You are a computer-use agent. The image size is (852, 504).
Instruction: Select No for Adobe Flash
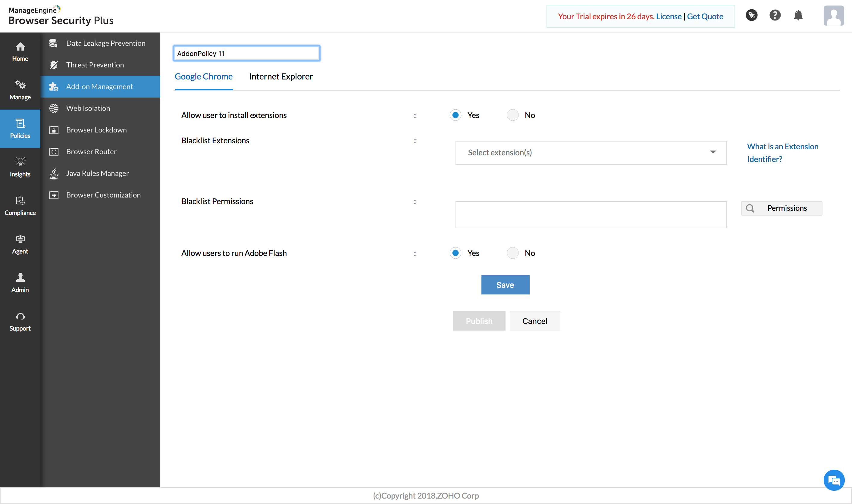pyautogui.click(x=512, y=253)
